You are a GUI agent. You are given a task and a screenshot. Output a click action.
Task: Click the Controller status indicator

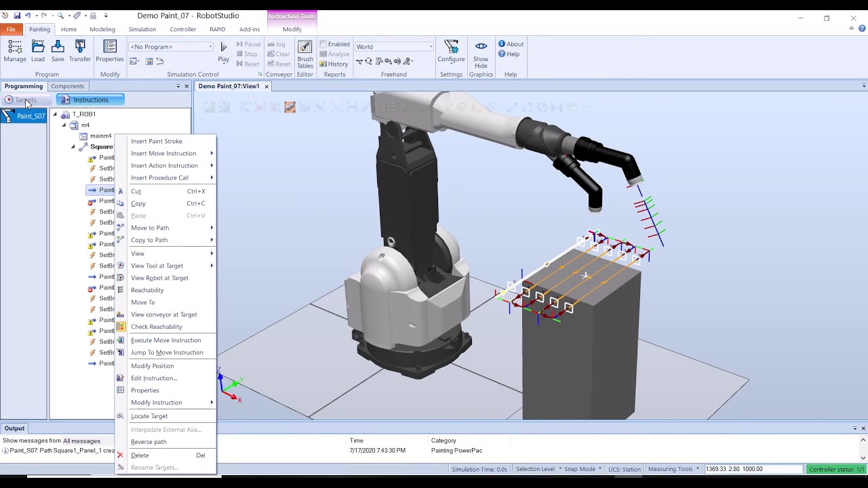pyautogui.click(x=836, y=469)
